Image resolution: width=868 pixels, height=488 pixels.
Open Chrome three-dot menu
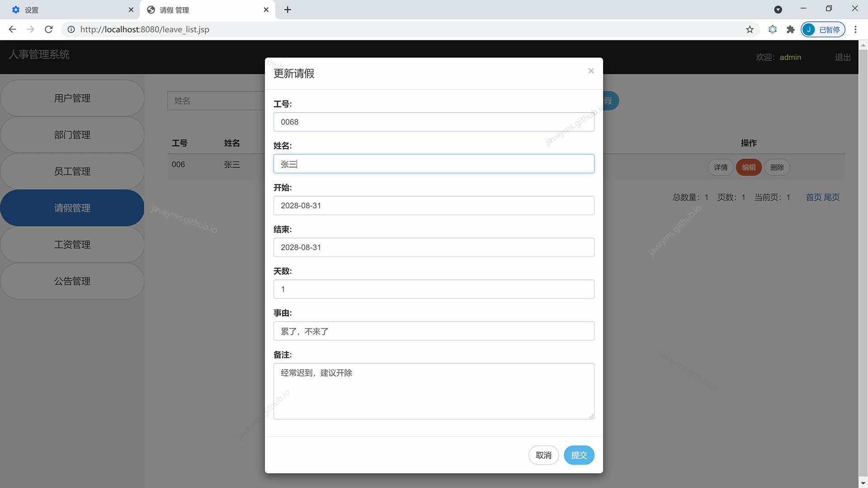click(855, 29)
